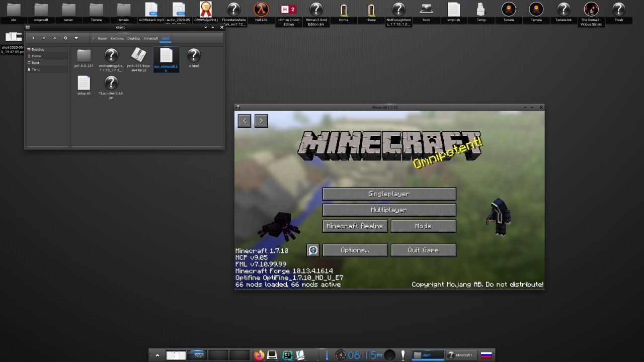
Task: Launch CLion from the taskbar
Action: [287, 355]
